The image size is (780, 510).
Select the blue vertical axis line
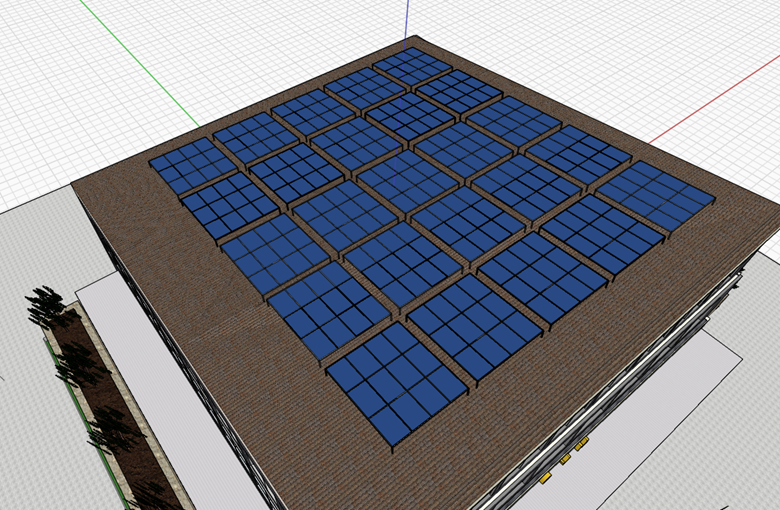407,23
